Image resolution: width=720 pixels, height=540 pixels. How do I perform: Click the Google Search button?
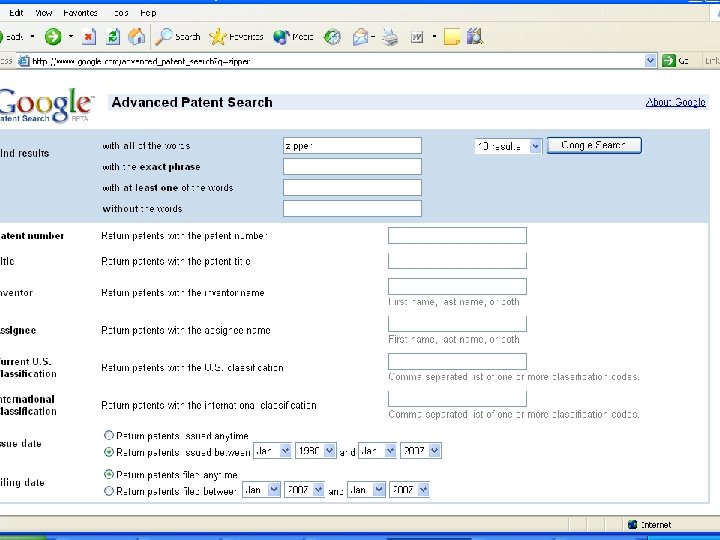click(x=594, y=145)
